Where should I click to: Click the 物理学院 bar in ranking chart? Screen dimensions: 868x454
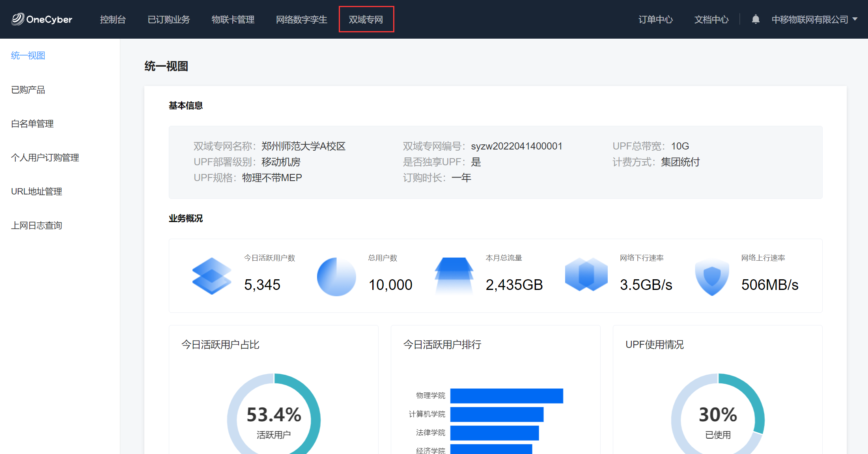pyautogui.click(x=506, y=396)
